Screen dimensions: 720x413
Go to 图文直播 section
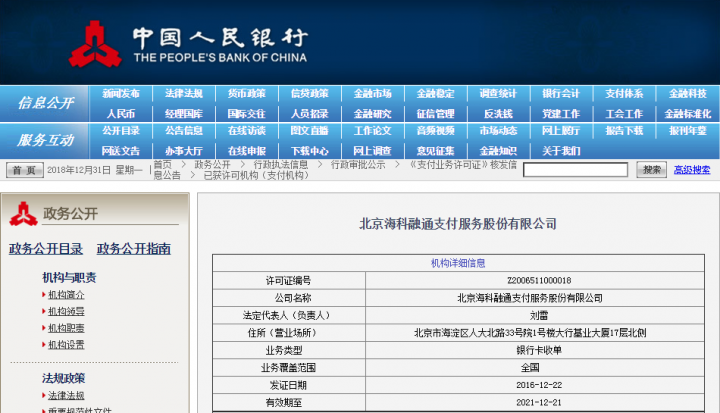[309, 131]
